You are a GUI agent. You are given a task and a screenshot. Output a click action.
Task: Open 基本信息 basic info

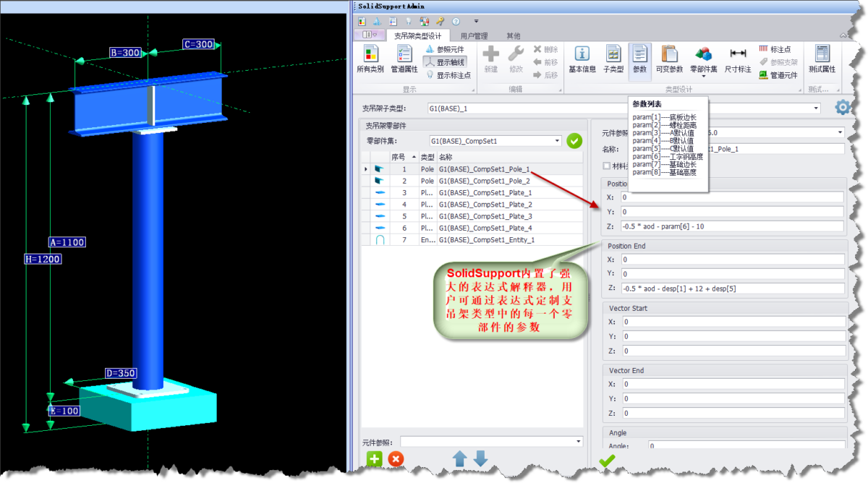coord(582,60)
